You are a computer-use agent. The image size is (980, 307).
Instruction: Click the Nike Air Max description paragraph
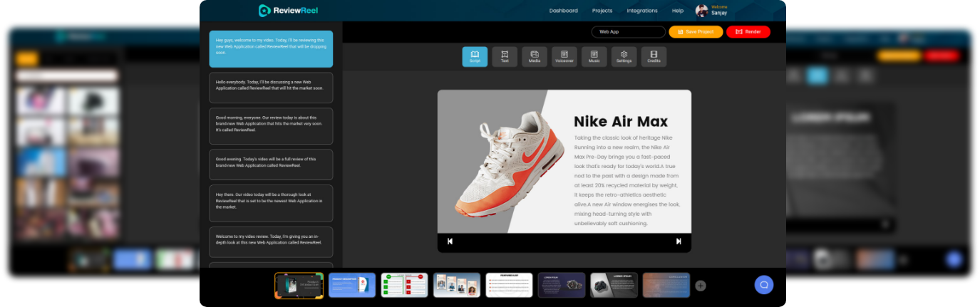tap(627, 180)
